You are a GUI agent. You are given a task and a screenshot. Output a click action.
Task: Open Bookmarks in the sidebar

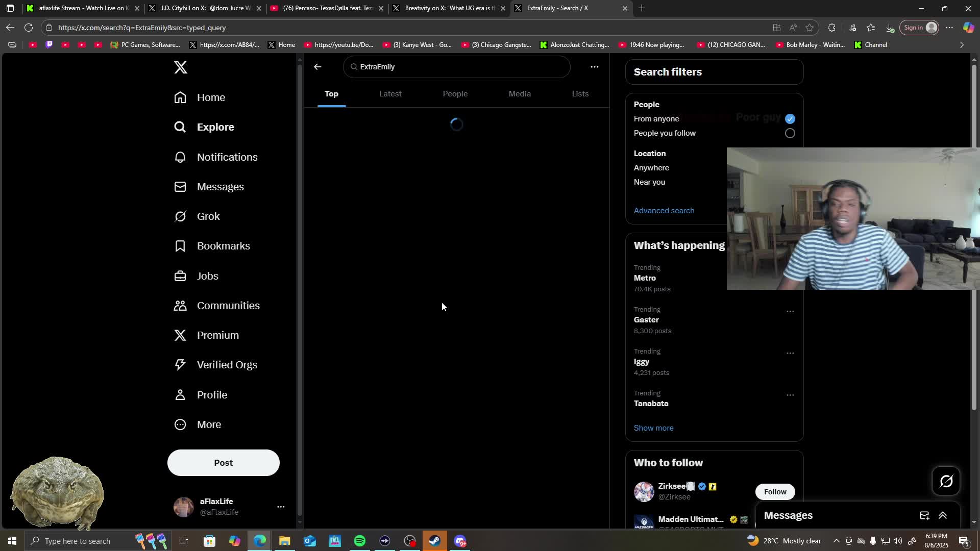coord(212,246)
